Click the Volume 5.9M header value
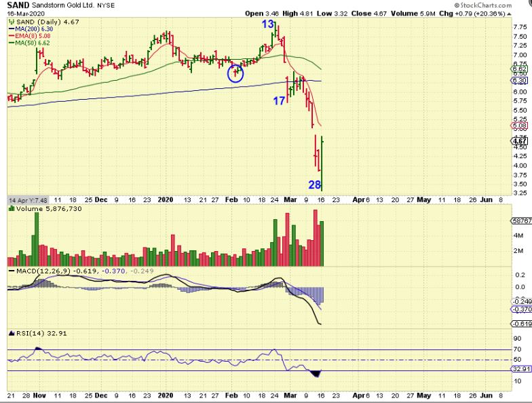The width and height of the screenshot is (532, 403). click(x=413, y=14)
